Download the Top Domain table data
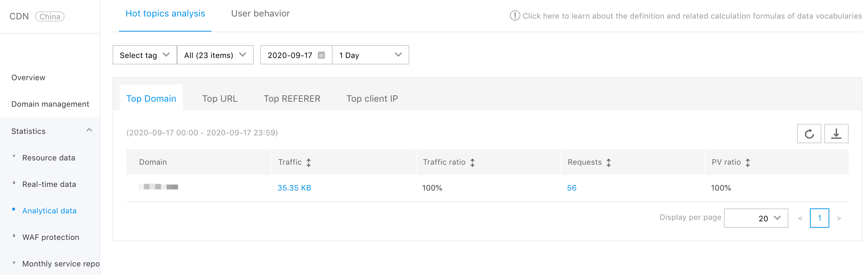 pos(836,134)
